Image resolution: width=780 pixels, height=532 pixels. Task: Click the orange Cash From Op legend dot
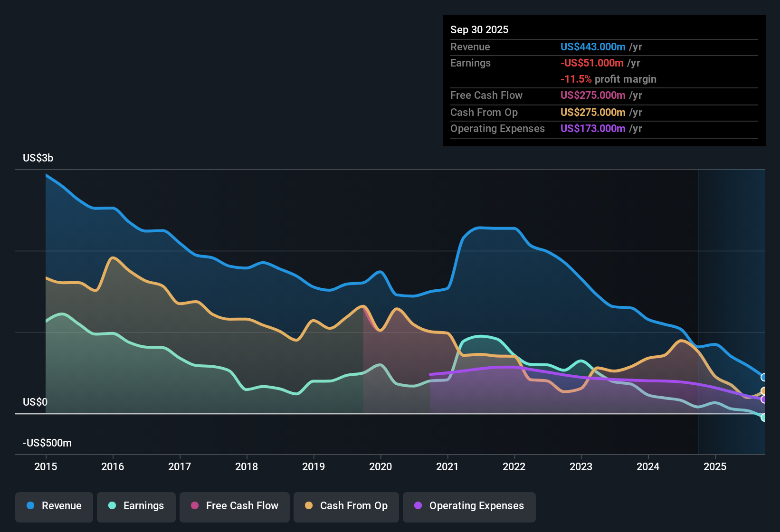pyautogui.click(x=308, y=506)
